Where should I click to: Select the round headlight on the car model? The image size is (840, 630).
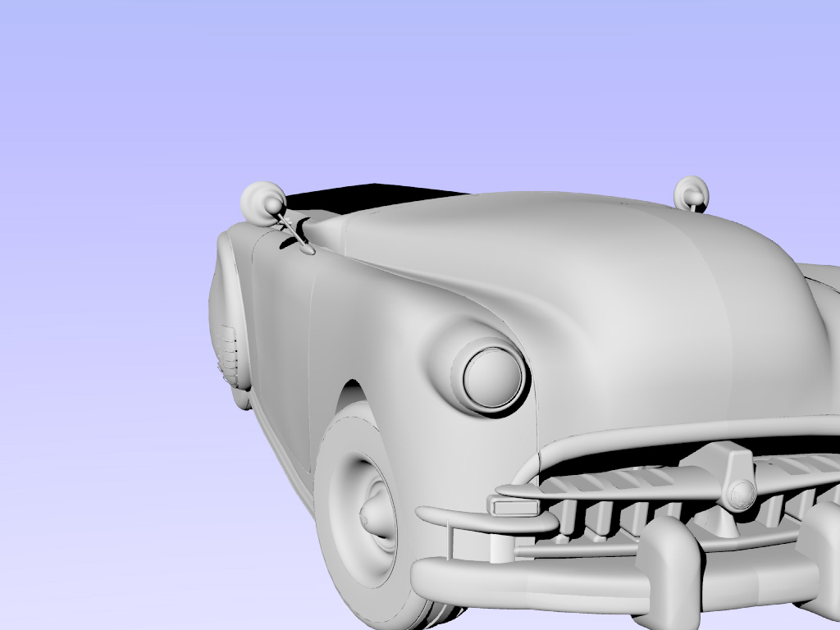click(x=492, y=377)
